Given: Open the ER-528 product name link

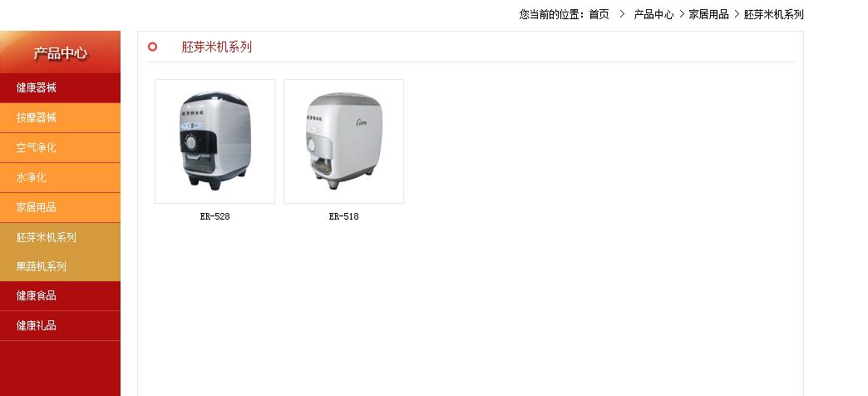Looking at the screenshot, I should click(x=215, y=216).
